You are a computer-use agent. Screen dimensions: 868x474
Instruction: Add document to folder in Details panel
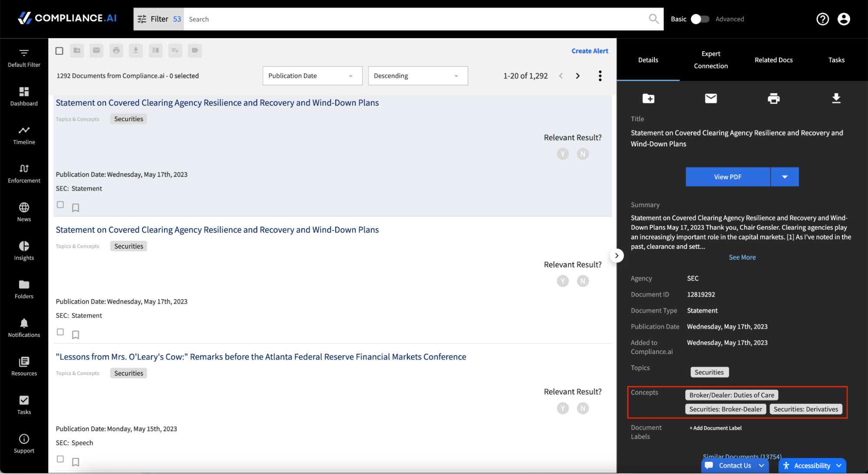(x=648, y=99)
